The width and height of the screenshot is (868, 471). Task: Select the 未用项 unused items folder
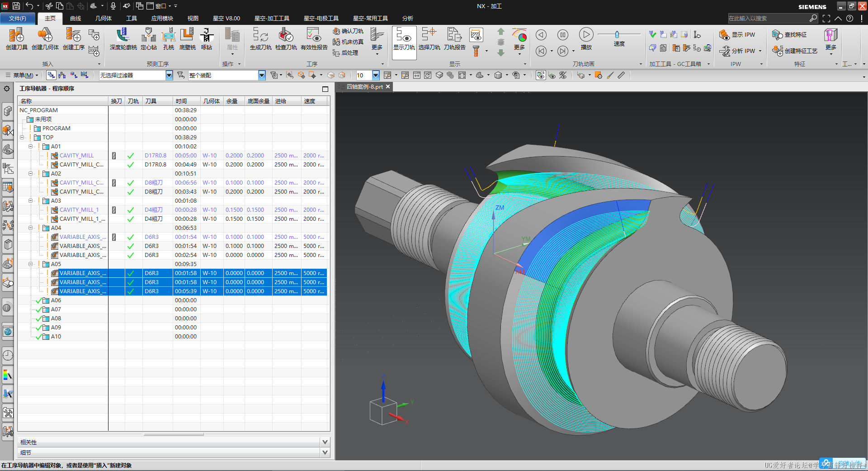[43, 119]
